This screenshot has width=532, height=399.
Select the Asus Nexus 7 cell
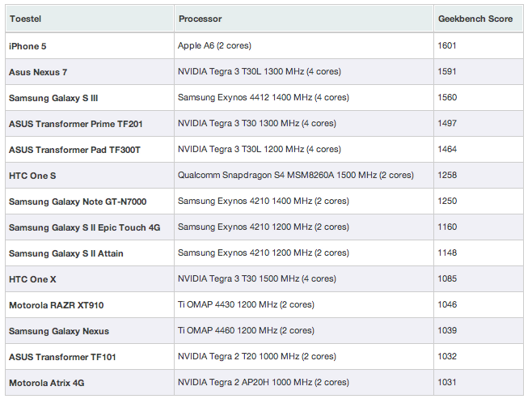click(x=90, y=72)
